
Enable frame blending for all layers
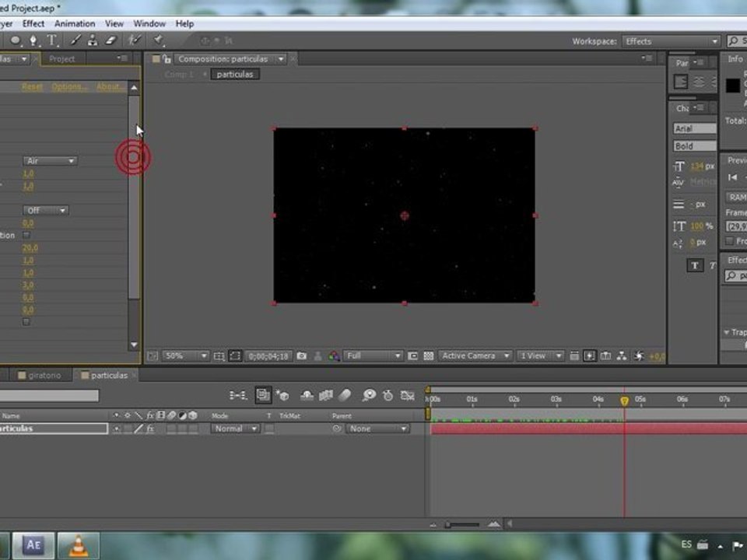click(326, 395)
